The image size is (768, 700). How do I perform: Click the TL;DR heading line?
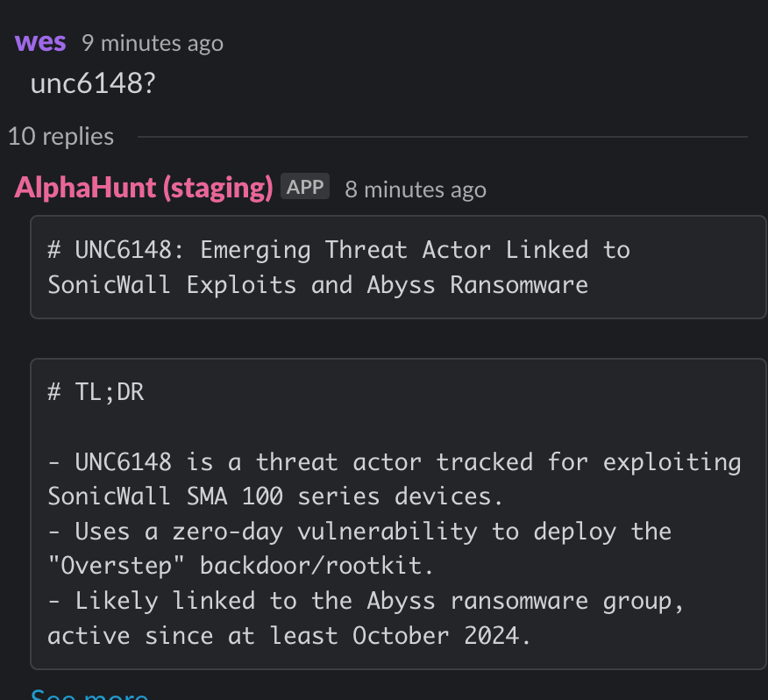pos(96,391)
